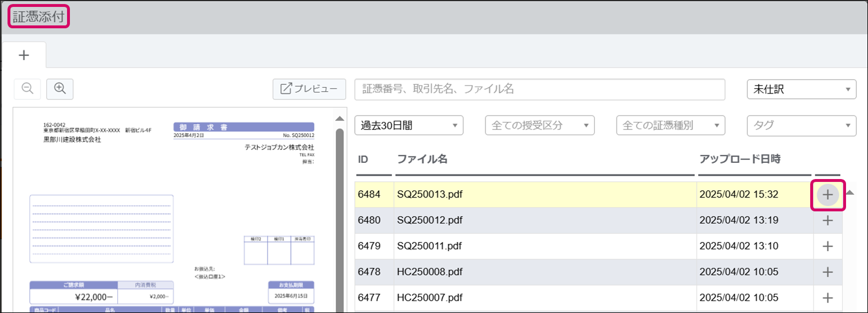
Task: Add SQ250011.pdf with its plus icon
Action: tap(828, 247)
